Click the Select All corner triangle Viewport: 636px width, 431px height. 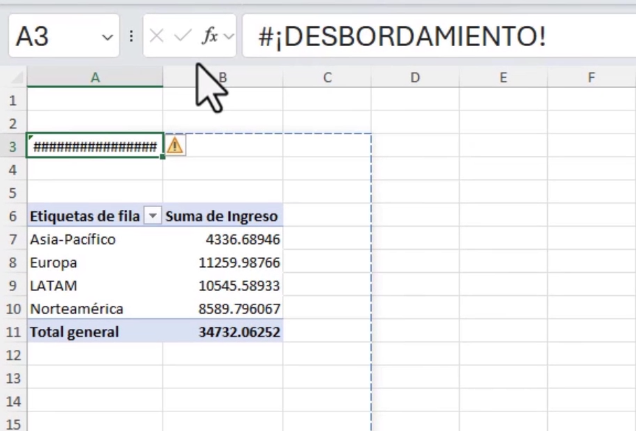point(16,77)
